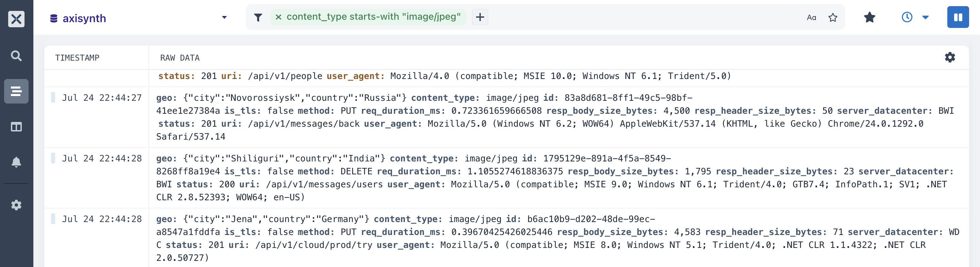Toggle case sensitivity Aa option

pyautogui.click(x=811, y=17)
